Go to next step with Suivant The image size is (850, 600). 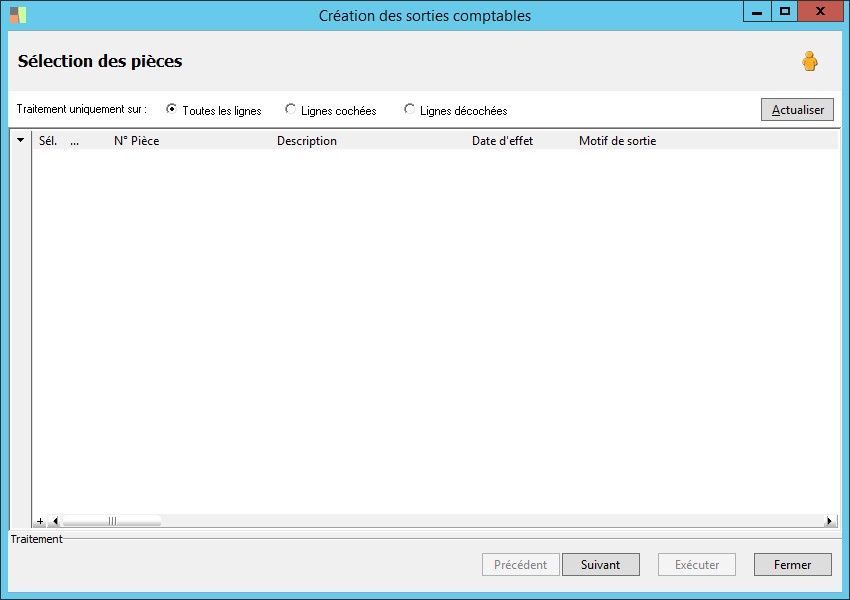601,565
